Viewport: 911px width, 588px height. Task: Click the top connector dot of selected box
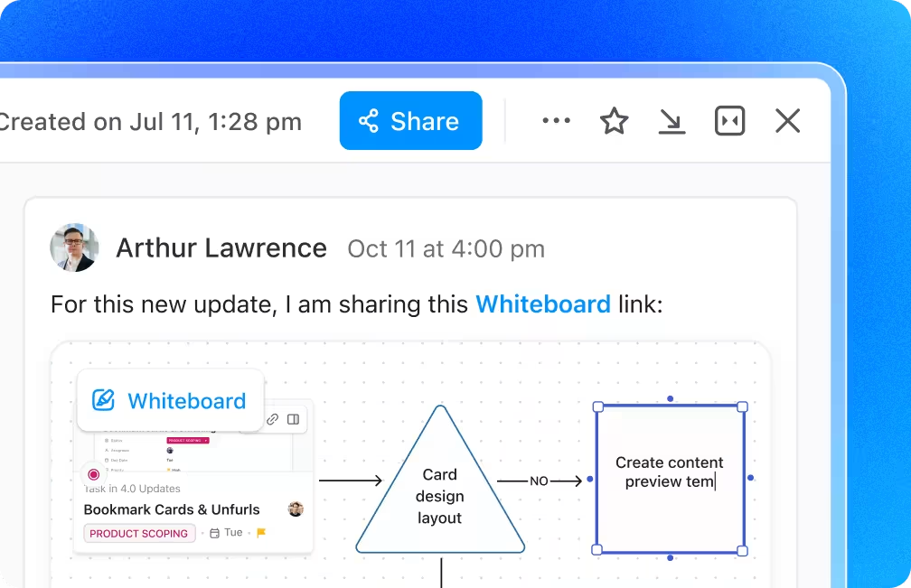pyautogui.click(x=671, y=398)
